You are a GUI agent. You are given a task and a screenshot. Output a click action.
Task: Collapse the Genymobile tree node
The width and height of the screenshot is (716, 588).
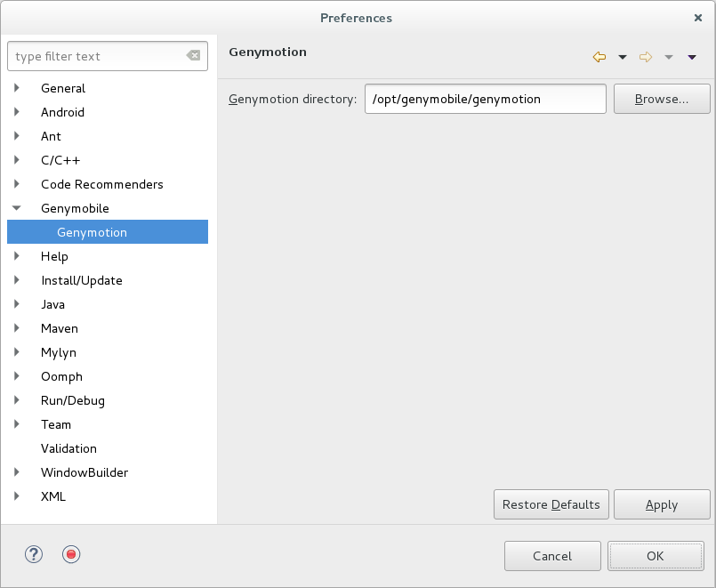17,208
